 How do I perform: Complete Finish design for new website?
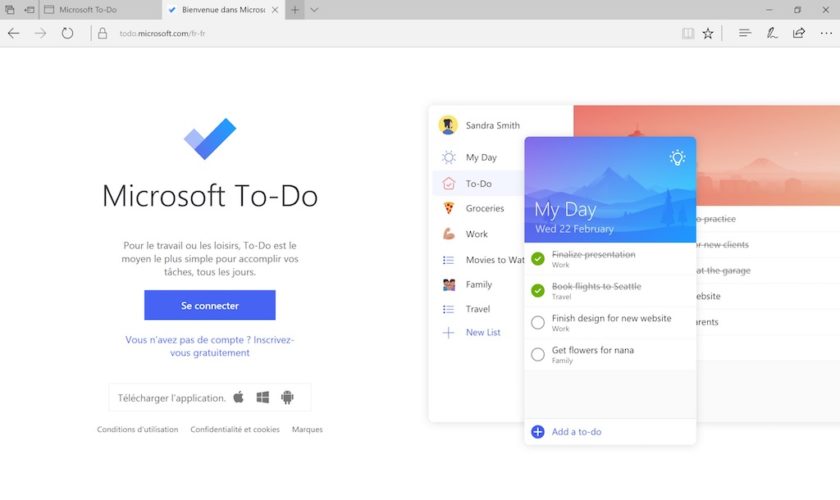click(538, 323)
